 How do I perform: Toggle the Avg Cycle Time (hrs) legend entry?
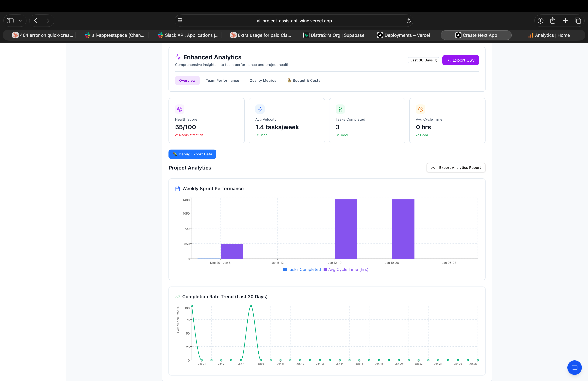point(346,269)
